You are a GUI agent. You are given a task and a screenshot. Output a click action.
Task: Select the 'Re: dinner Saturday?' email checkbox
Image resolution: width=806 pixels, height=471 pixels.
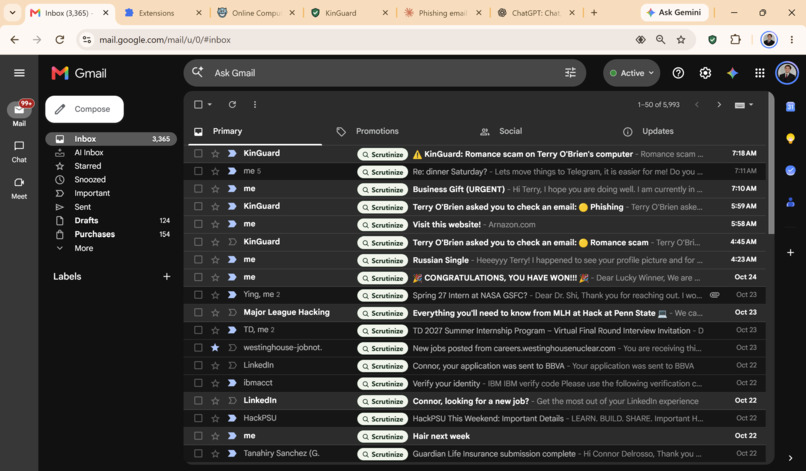pyautogui.click(x=198, y=171)
